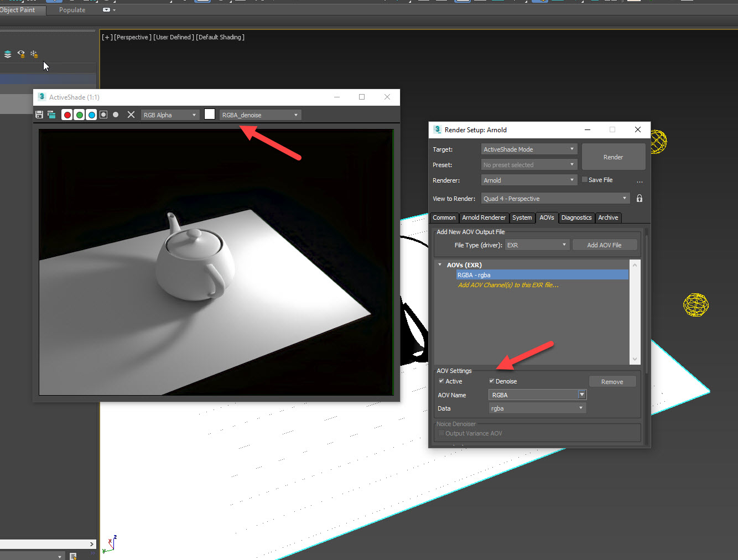The image size is (738, 560).
Task: Click the list icon at bottom left
Action: (x=73, y=556)
